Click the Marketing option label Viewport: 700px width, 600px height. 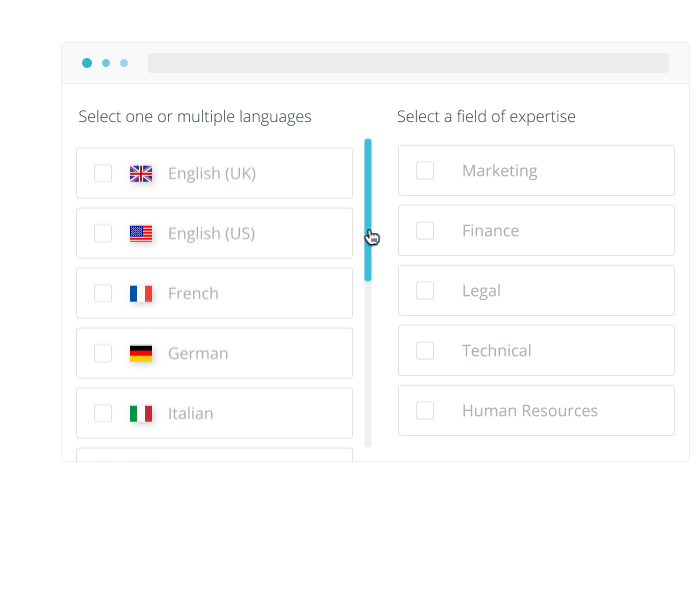499,171
